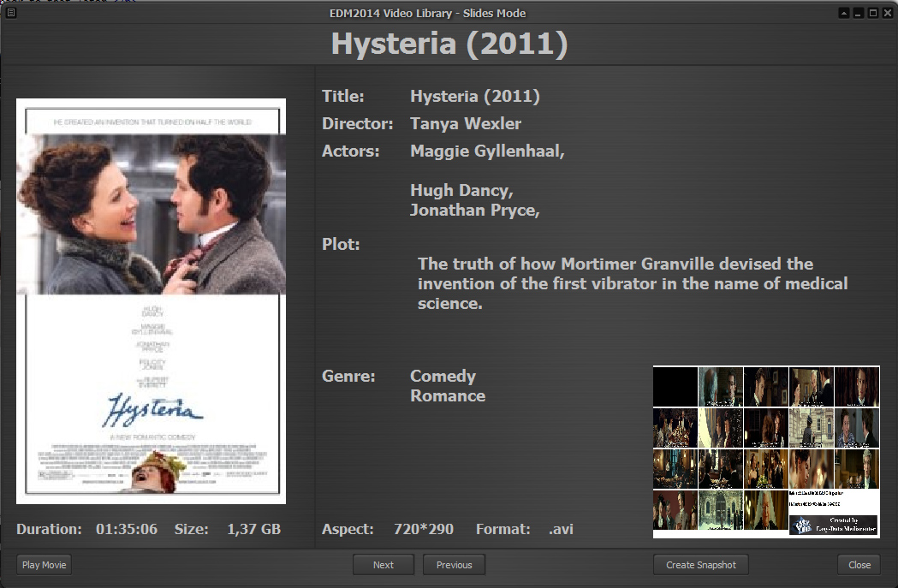Click the format value .avi
The image size is (898, 588).
click(x=561, y=530)
